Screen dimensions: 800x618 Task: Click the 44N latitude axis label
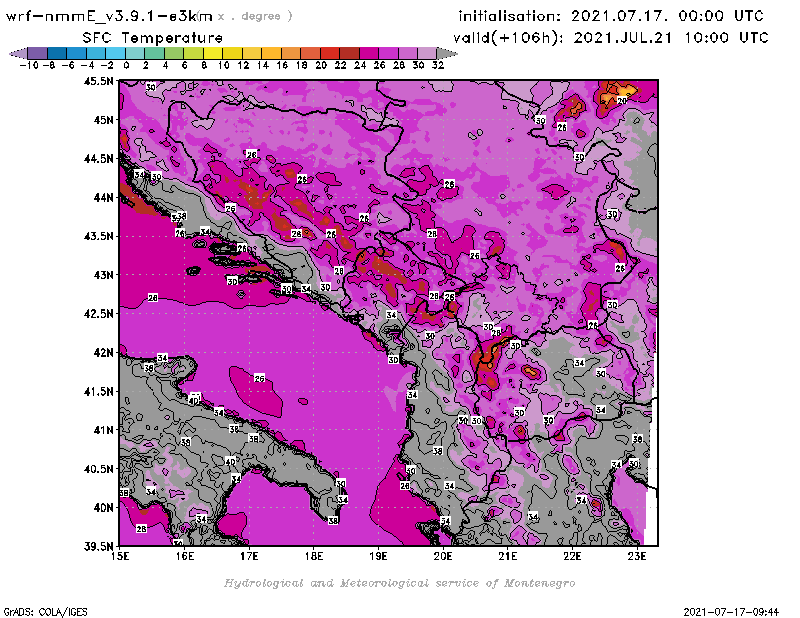click(103, 197)
